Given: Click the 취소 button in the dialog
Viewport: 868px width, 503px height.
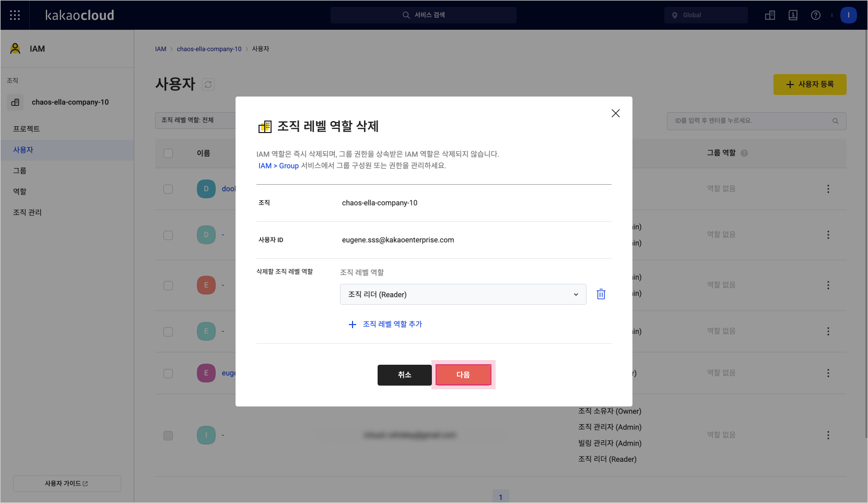Looking at the screenshot, I should click(405, 375).
